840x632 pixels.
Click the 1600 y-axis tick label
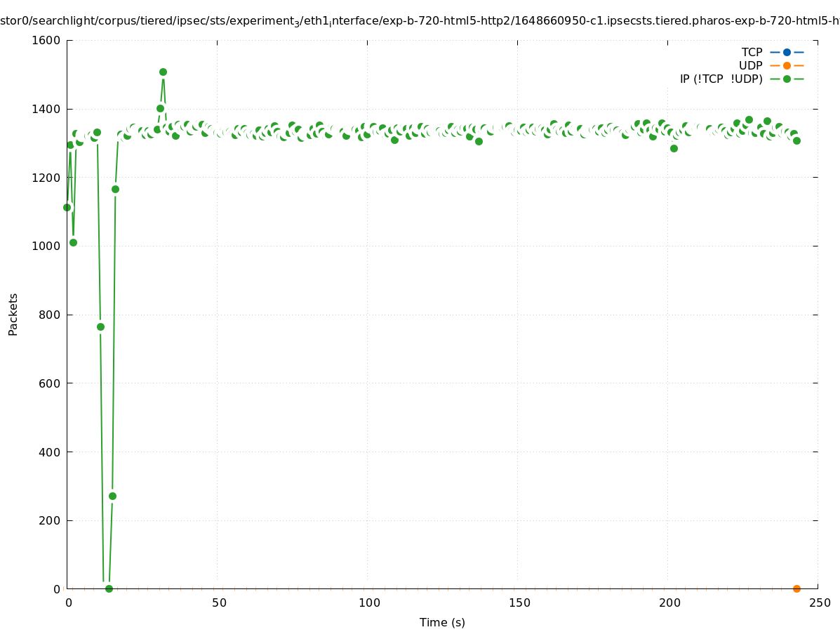coord(46,40)
